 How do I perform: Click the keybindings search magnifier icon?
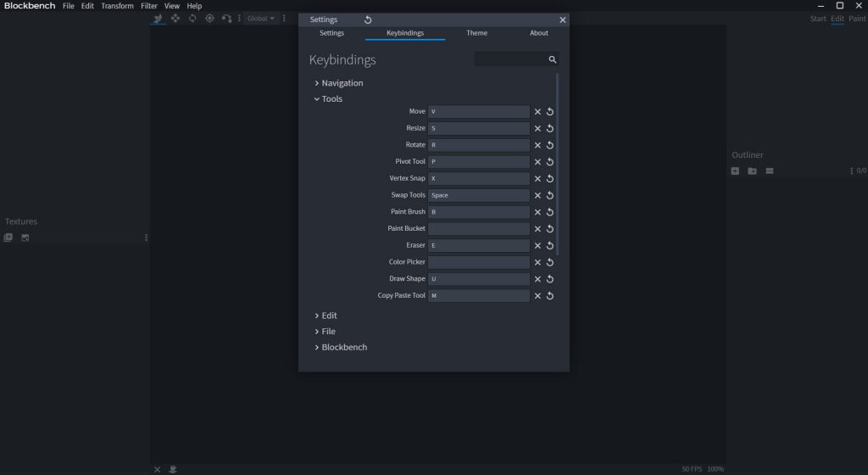pos(552,59)
